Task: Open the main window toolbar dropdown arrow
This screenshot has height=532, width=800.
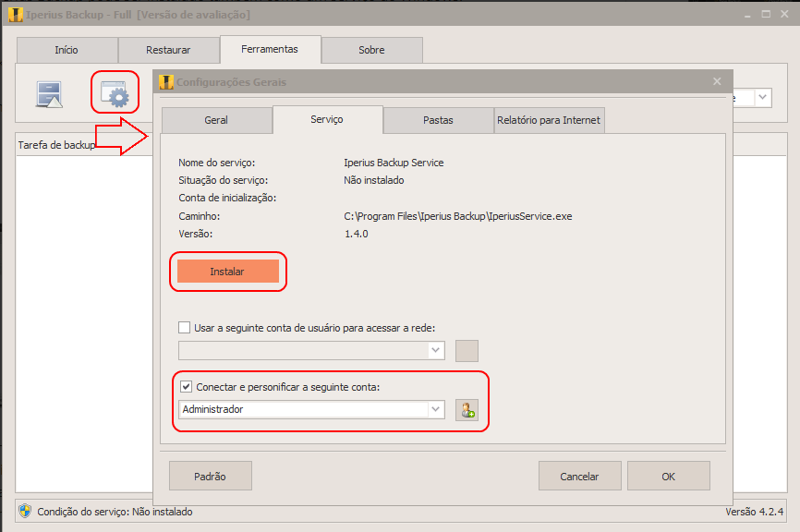Action: (x=762, y=97)
